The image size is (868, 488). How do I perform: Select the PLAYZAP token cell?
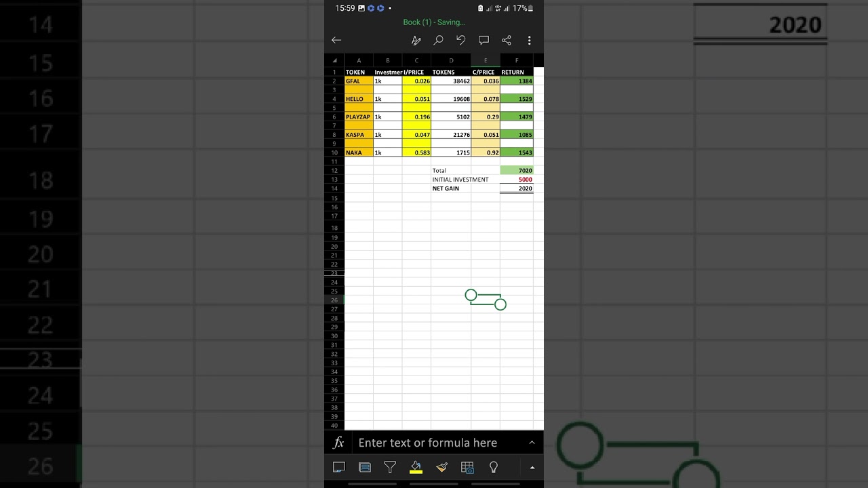(359, 117)
